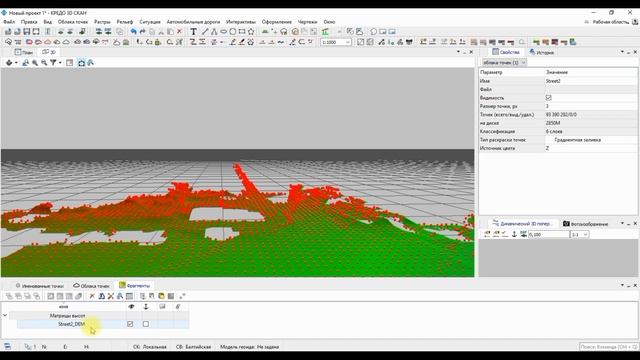Switch to the Именованные точки tab
Viewport: 640px width, 360px height.
(x=39, y=285)
